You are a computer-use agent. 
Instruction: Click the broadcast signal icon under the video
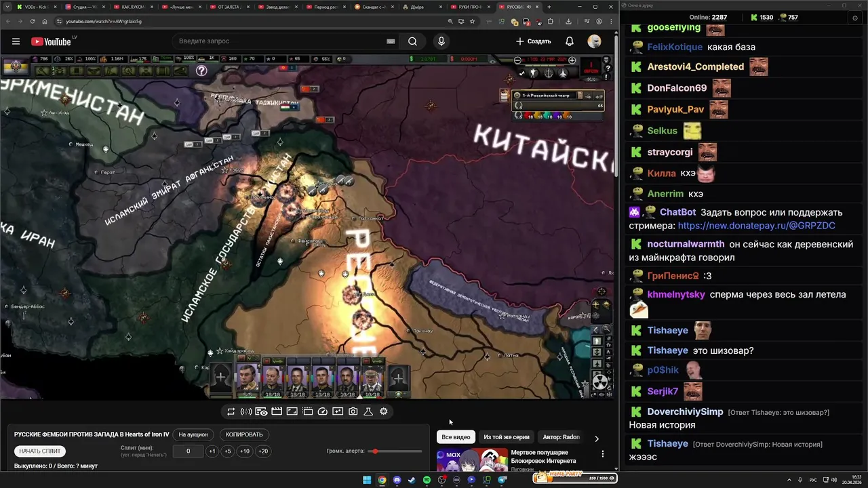[246, 411]
